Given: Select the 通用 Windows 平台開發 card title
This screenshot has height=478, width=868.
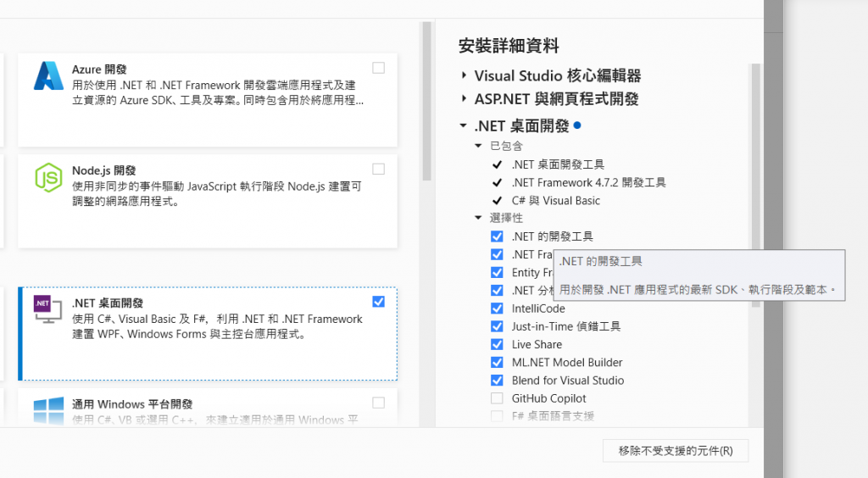Looking at the screenshot, I should click(132, 404).
